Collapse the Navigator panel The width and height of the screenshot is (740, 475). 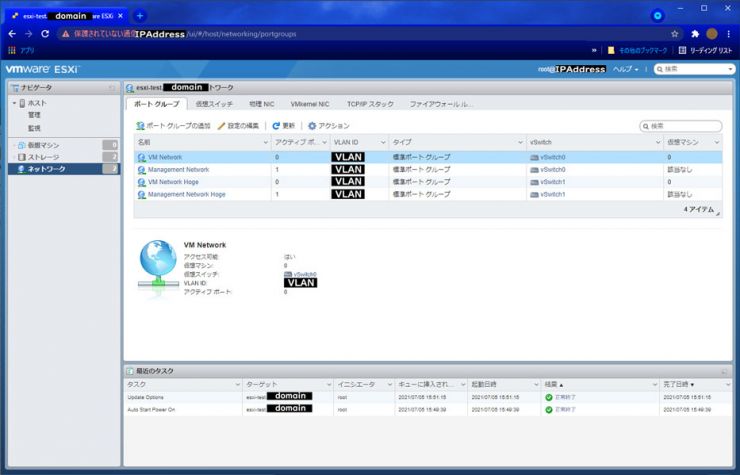point(111,88)
